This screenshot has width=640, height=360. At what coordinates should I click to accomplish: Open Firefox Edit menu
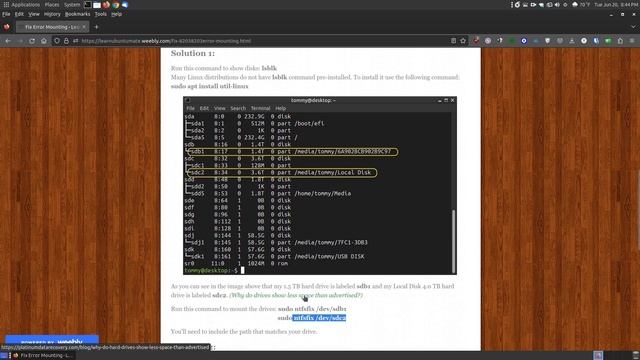click(x=19, y=14)
